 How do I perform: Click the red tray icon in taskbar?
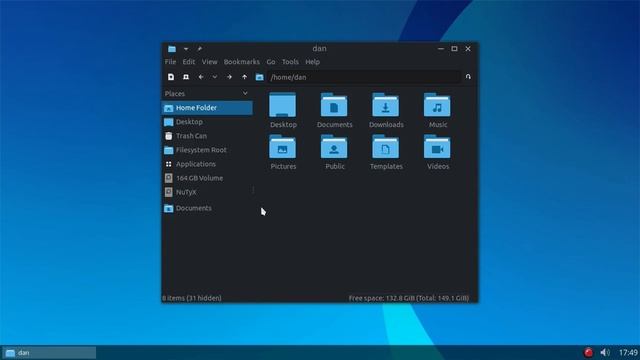point(588,352)
